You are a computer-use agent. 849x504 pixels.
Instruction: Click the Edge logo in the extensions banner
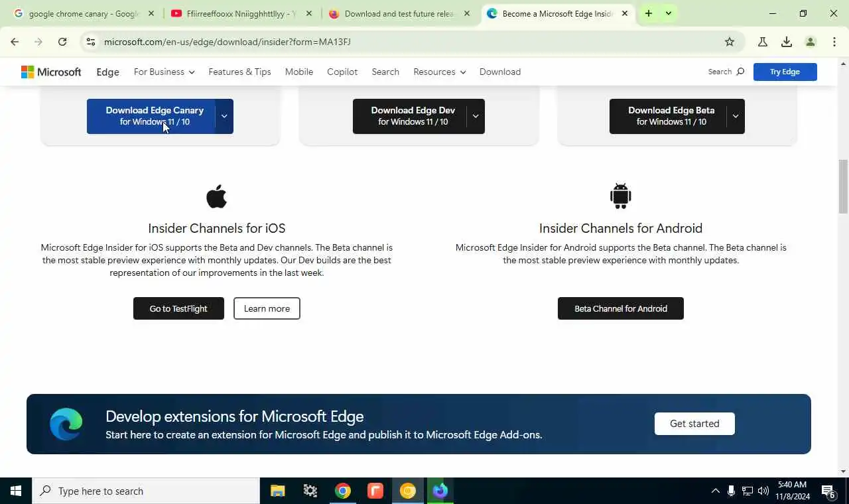click(x=66, y=424)
